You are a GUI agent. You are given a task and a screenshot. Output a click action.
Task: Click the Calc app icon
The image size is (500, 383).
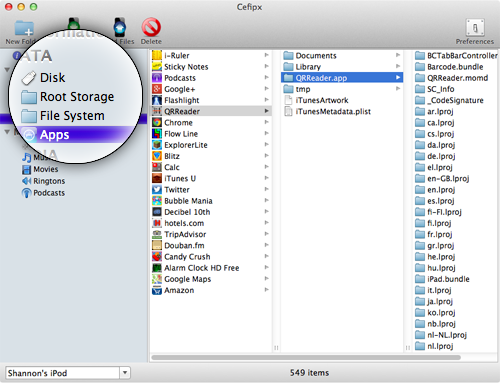coord(157,167)
